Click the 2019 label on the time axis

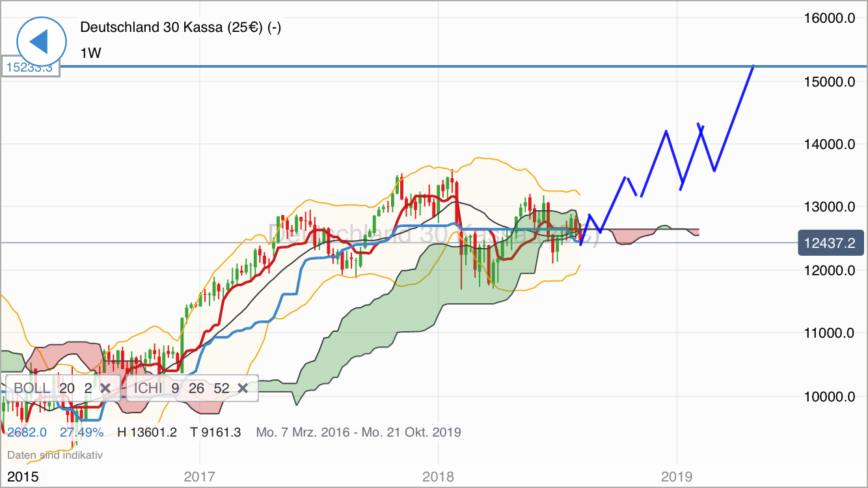point(677,476)
